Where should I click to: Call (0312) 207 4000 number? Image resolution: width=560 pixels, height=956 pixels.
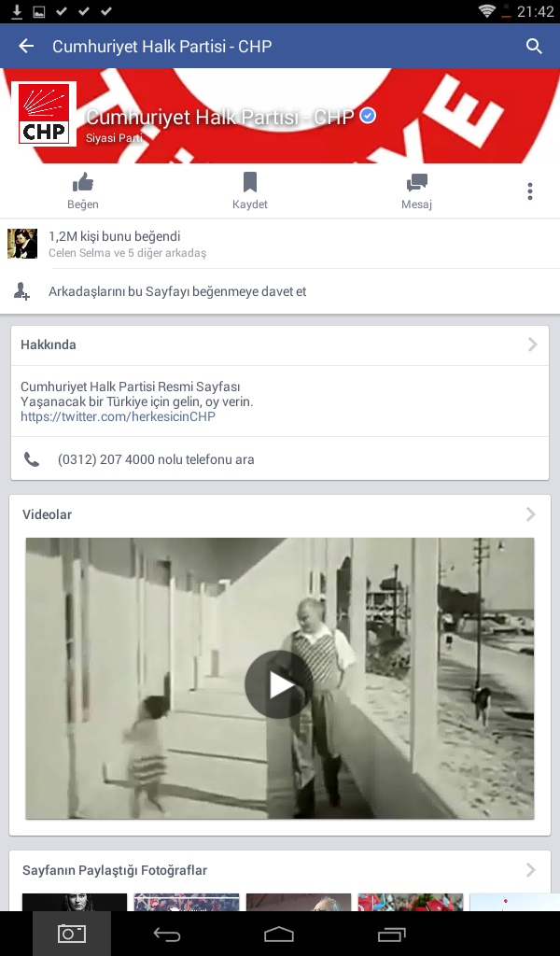[280, 459]
